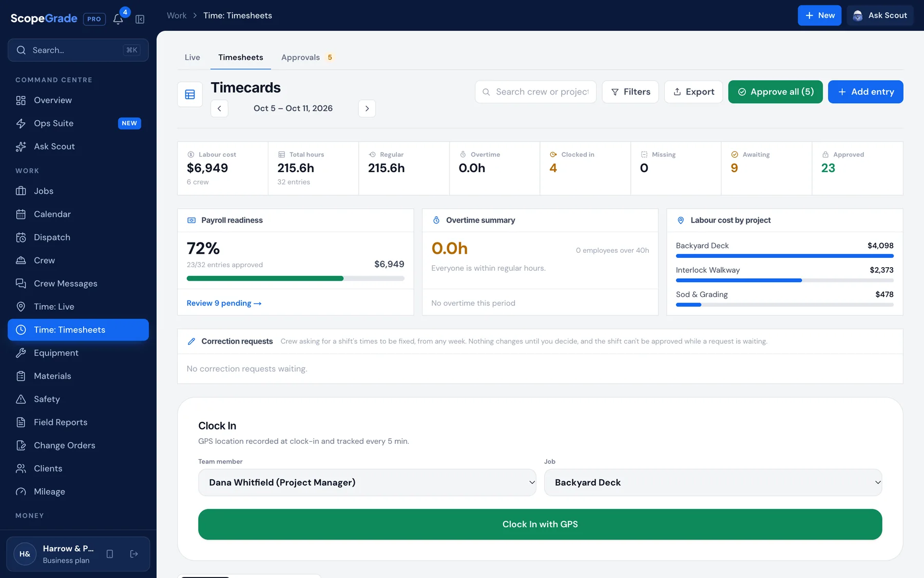Click the Awaiting 9 stat card
Screen dimensions: 924x578
pyautogui.click(x=766, y=169)
